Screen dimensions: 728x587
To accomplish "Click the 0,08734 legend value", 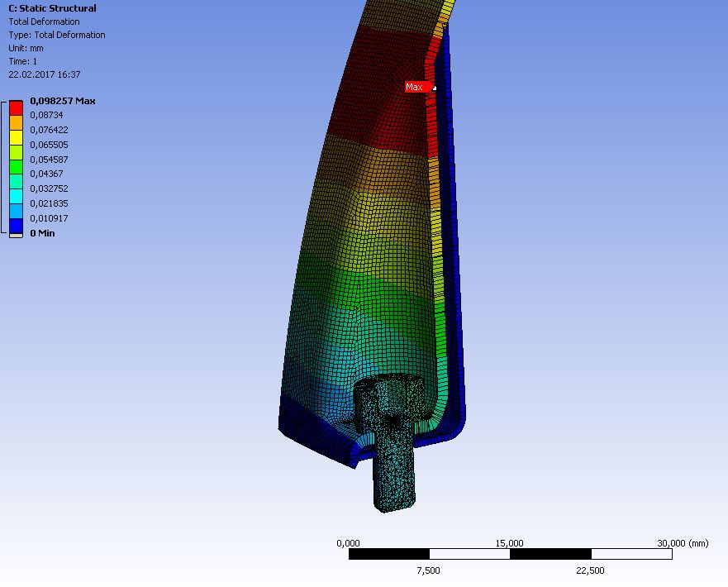I will pos(46,115).
